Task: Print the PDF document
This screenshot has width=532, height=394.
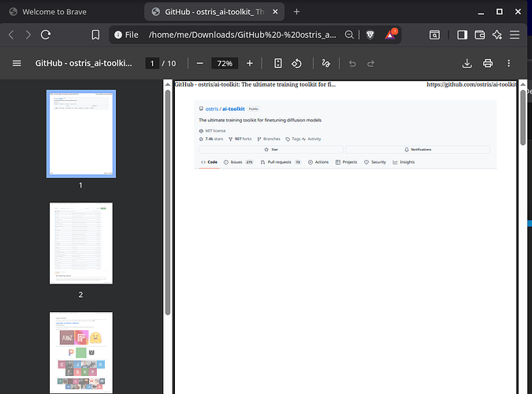Action: 488,64
